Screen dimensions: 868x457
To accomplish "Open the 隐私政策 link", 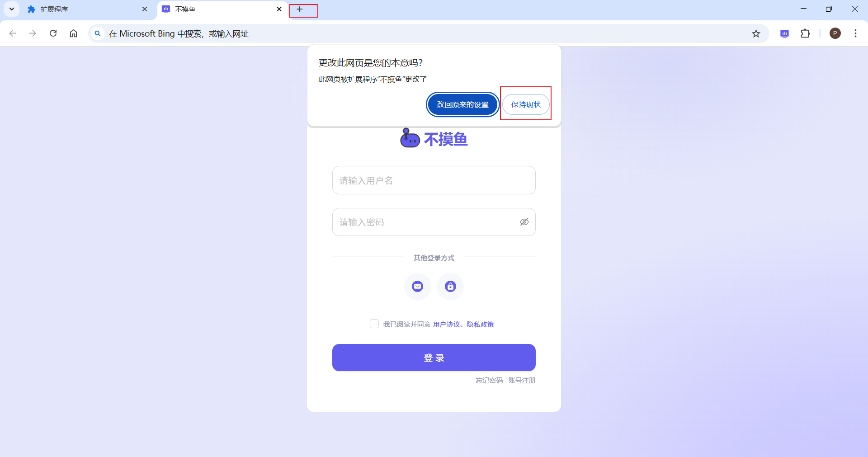I will point(480,325).
